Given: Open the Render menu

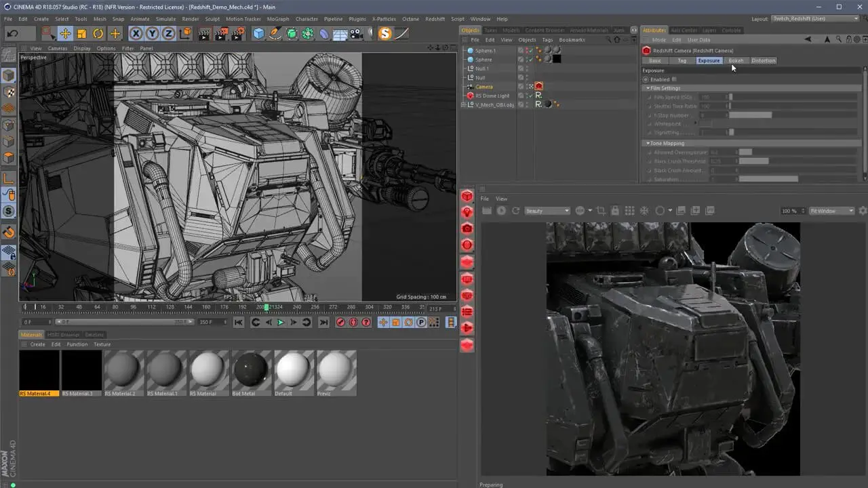Looking at the screenshot, I should pos(191,19).
